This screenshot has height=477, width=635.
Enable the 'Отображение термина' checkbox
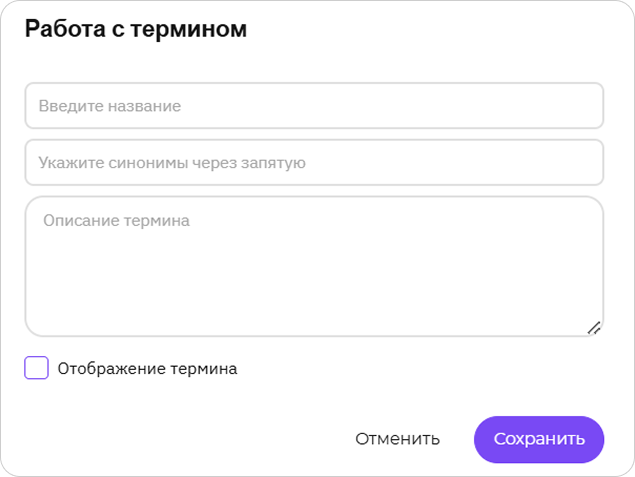36,368
